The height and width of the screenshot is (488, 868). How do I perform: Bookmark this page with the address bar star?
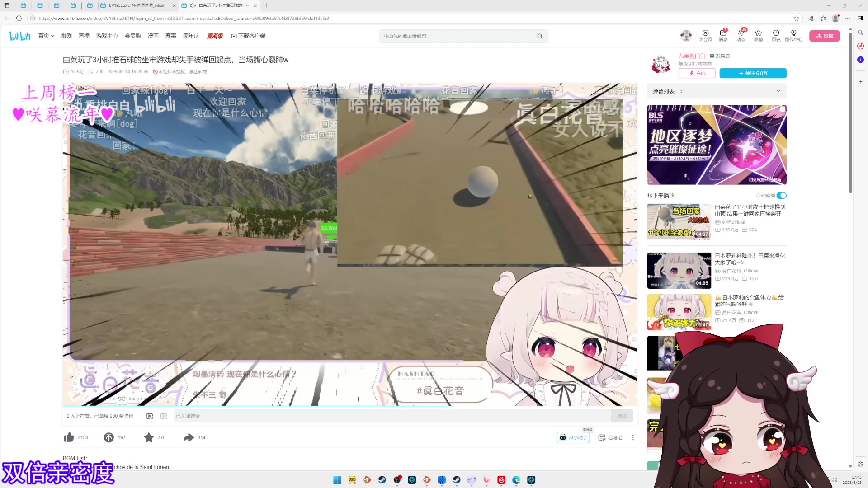click(x=797, y=18)
